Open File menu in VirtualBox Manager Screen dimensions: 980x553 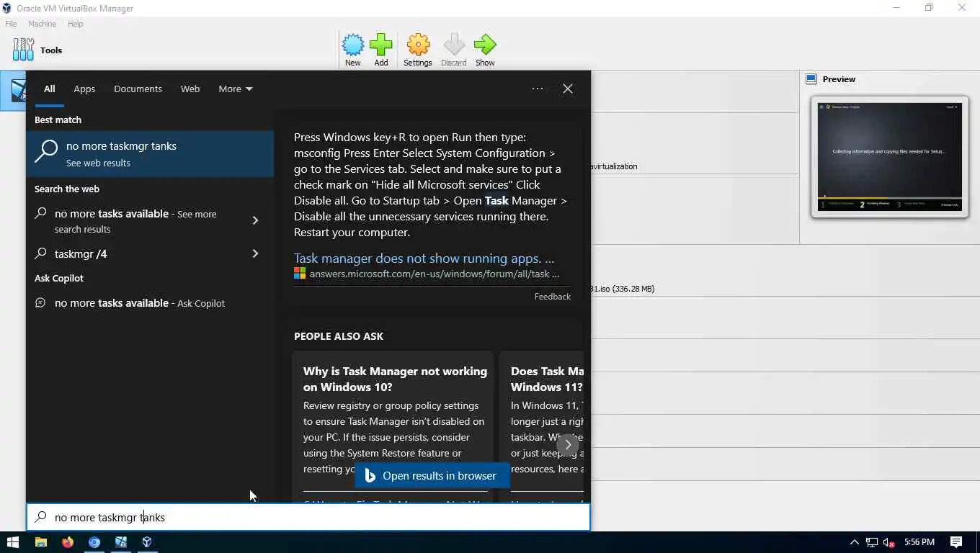pos(11,24)
